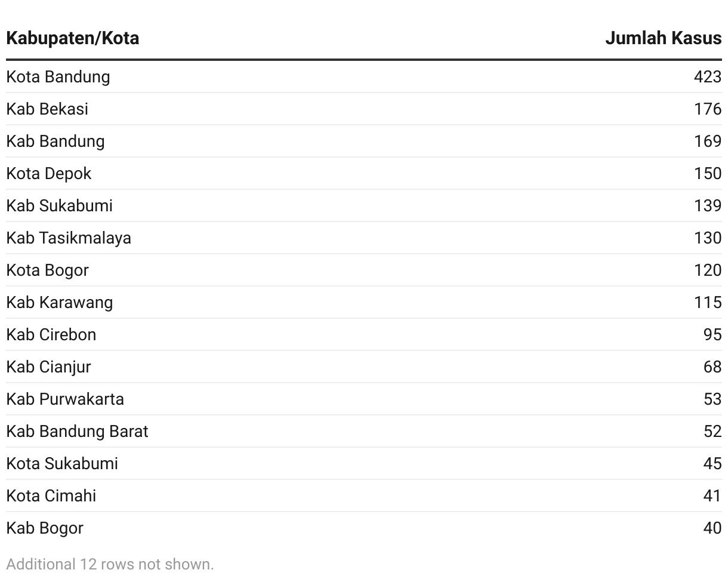This screenshot has height=579, width=728.
Task: Select the Kab Bekasi row label
Action: (47, 109)
